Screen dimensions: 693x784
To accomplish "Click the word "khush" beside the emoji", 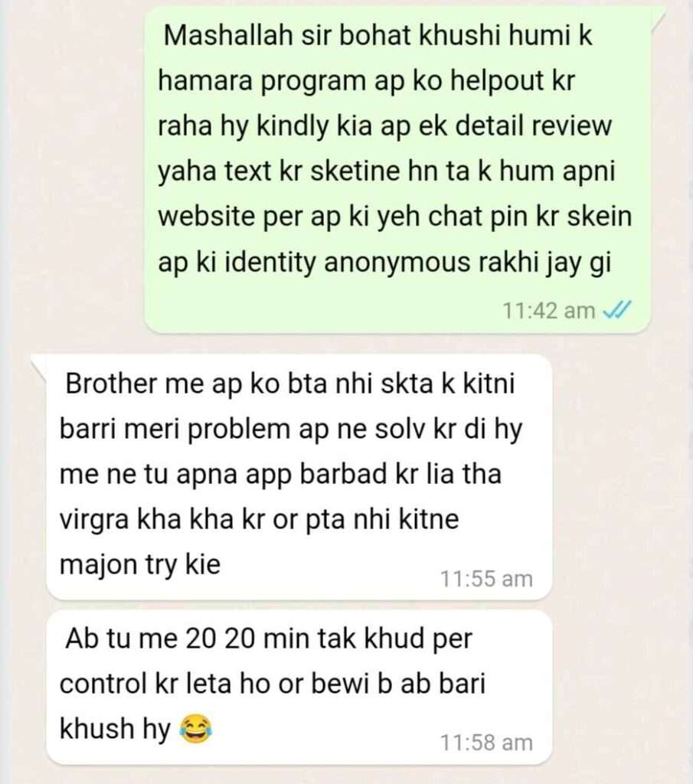I will (x=97, y=729).
